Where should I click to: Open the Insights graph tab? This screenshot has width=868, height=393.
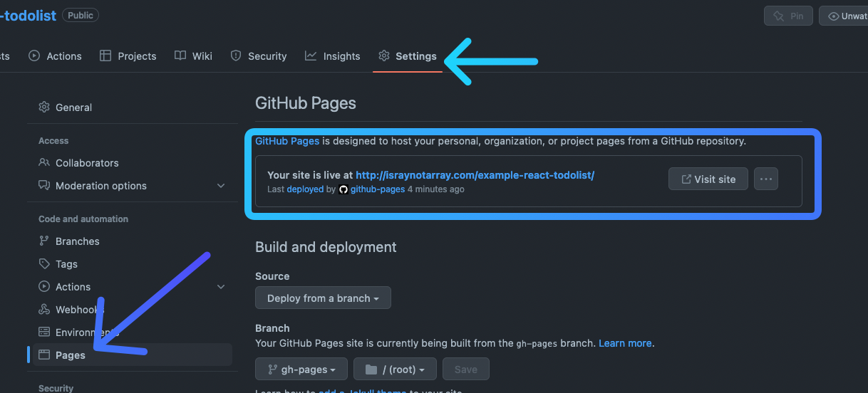(x=333, y=56)
